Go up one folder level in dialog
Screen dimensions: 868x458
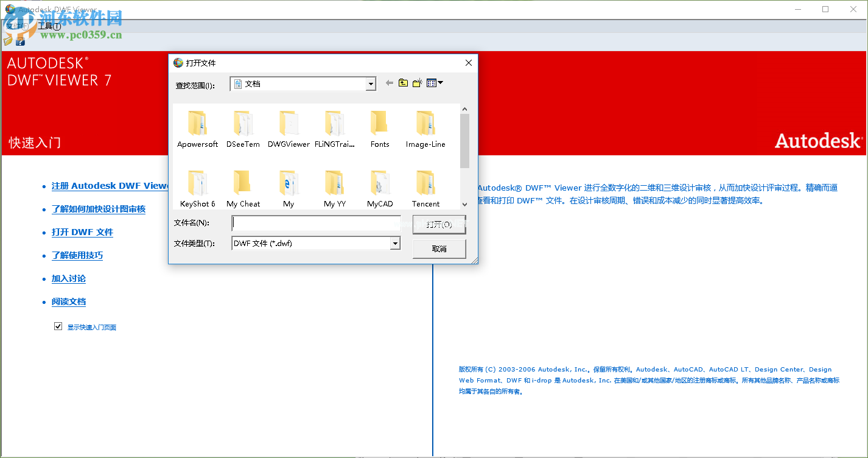(x=403, y=83)
